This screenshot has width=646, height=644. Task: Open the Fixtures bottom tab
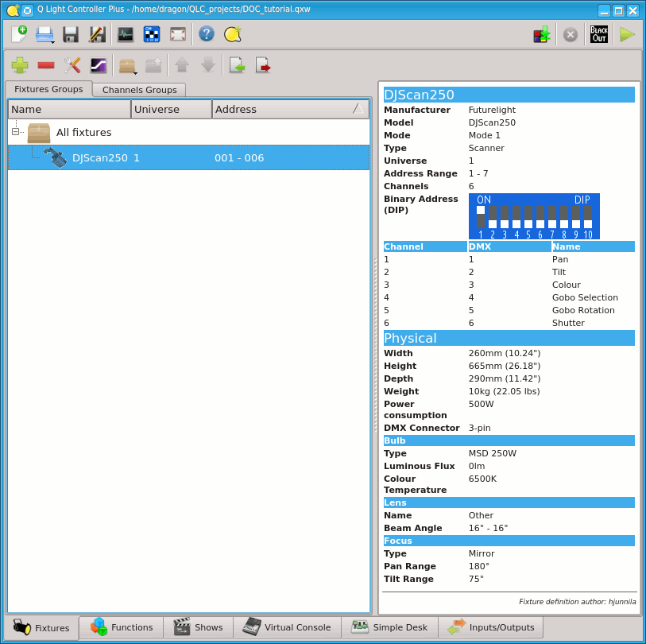point(41,627)
